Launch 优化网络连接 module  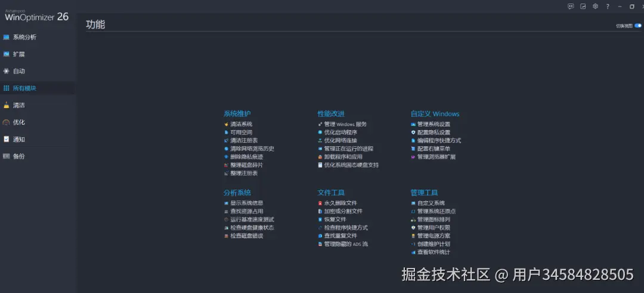[x=340, y=141]
